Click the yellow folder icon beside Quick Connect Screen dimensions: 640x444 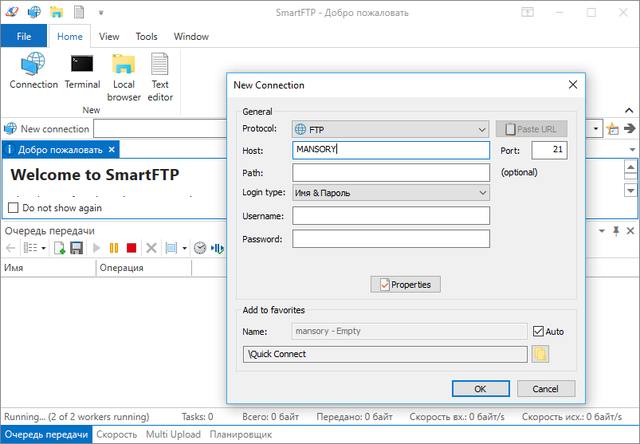[x=541, y=354]
